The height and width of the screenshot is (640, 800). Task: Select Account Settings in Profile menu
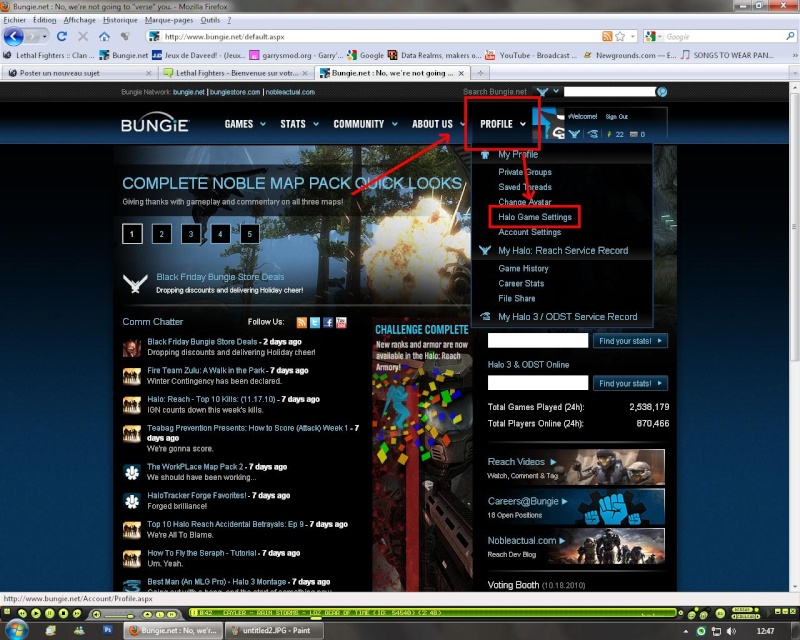[x=529, y=232]
